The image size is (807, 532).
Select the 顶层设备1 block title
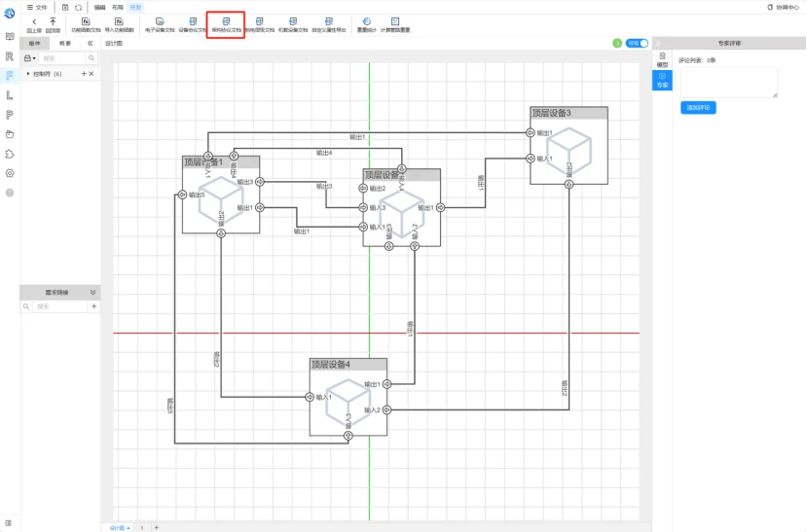click(x=203, y=161)
